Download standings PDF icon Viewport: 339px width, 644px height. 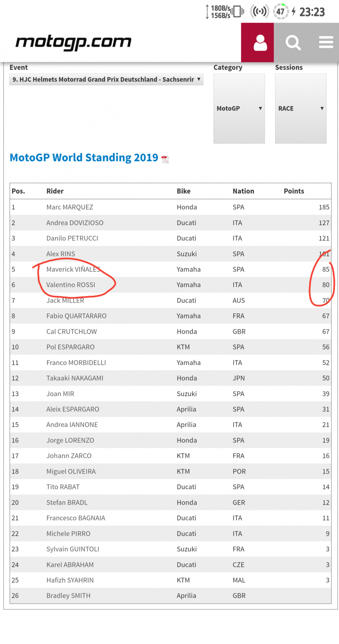click(165, 159)
